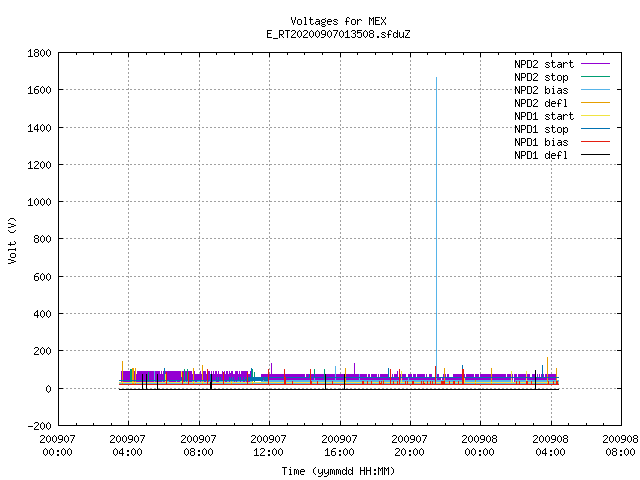Click the yellow NPD1 start legend line
Image resolution: width=640 pixels, height=480 pixels.
pos(595,116)
